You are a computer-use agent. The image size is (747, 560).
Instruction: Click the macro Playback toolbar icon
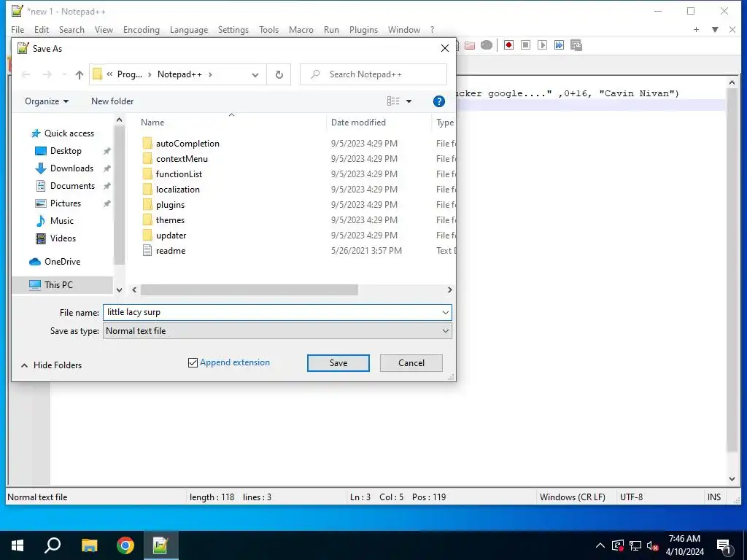(x=542, y=45)
